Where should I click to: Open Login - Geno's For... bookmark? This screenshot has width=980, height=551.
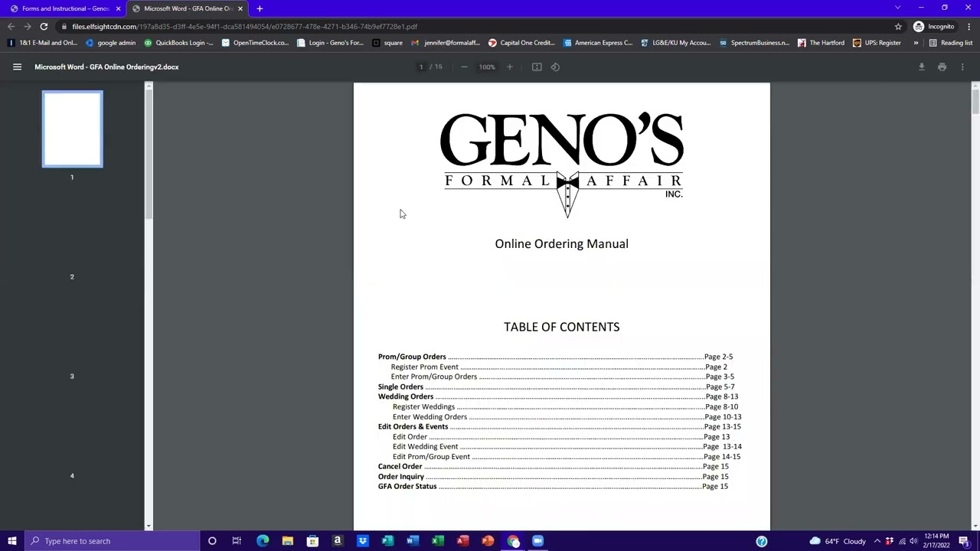coord(330,43)
